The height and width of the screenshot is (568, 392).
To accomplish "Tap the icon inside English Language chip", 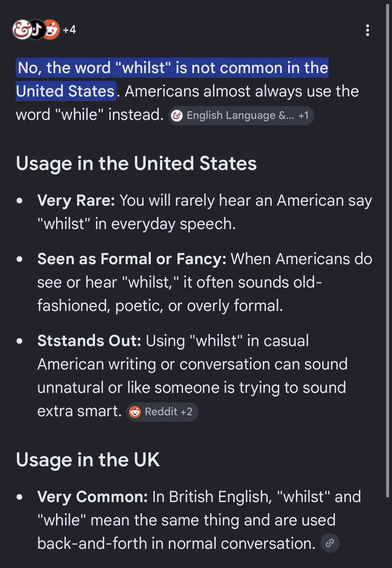I will (177, 115).
